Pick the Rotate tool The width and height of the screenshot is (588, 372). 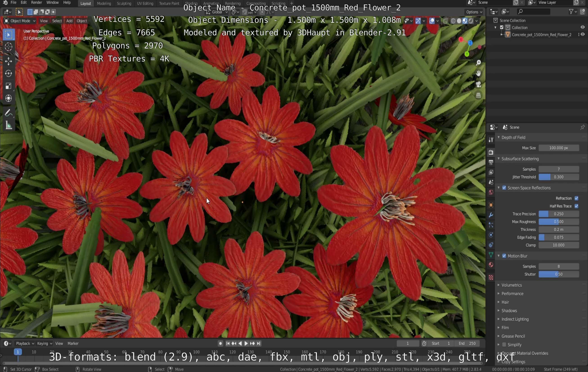click(x=9, y=74)
